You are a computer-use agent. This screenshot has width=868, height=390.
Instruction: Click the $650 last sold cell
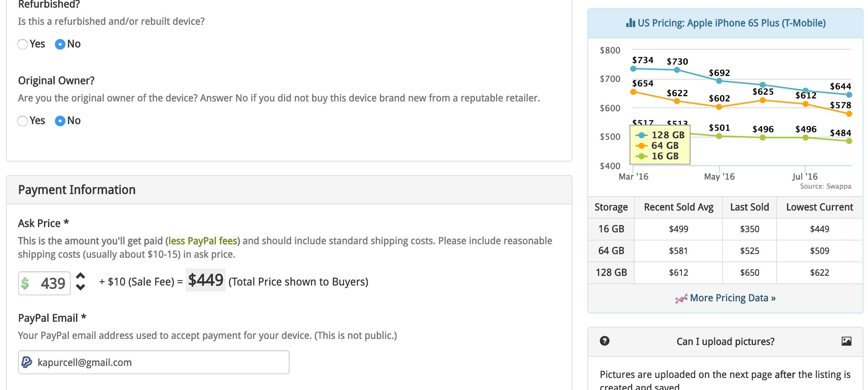[750, 272]
